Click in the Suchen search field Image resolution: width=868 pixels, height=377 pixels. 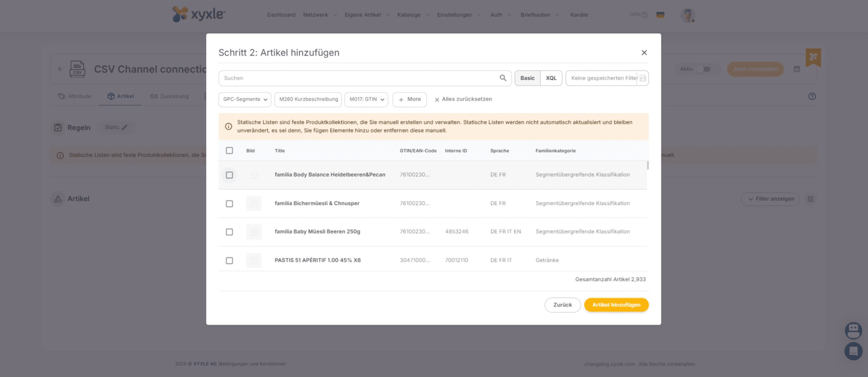(x=359, y=78)
